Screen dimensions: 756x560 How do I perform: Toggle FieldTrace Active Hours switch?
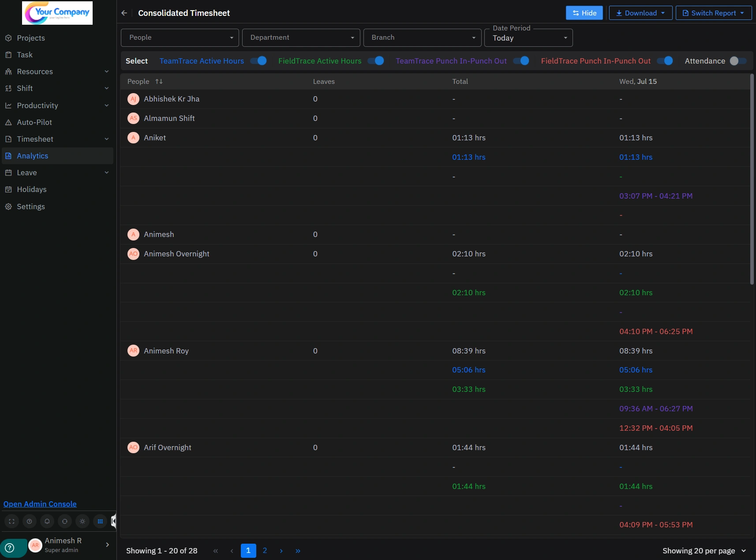tap(376, 61)
